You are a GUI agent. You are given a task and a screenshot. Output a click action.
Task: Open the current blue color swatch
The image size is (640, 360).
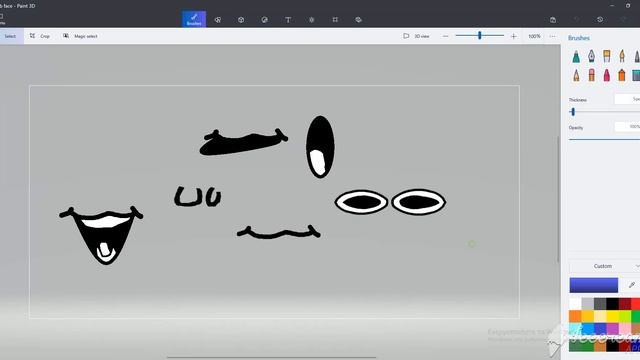coord(593,285)
